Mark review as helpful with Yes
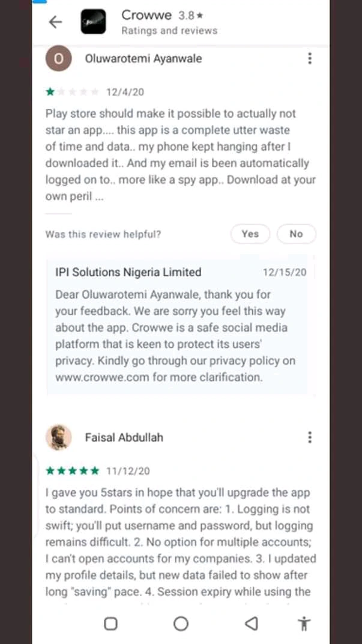Image resolution: width=362 pixels, height=644 pixels. point(250,234)
